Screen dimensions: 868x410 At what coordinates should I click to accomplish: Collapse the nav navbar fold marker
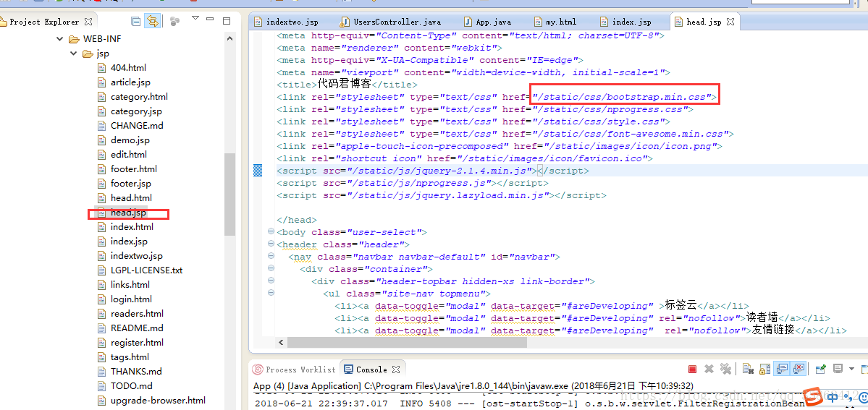271,256
